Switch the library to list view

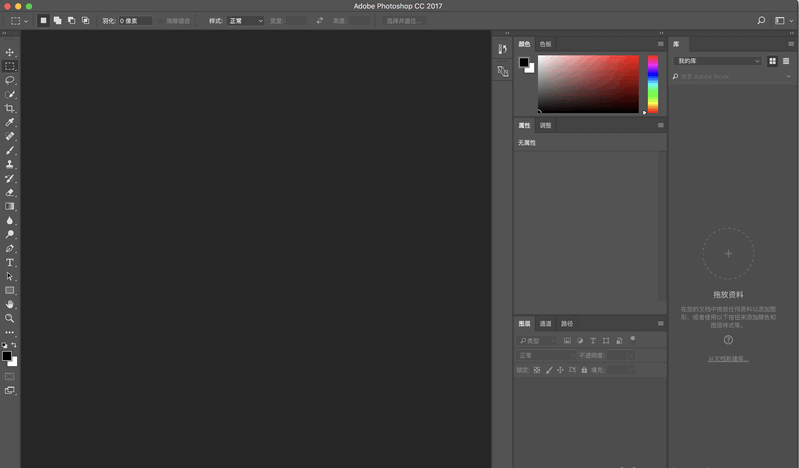[x=786, y=61]
